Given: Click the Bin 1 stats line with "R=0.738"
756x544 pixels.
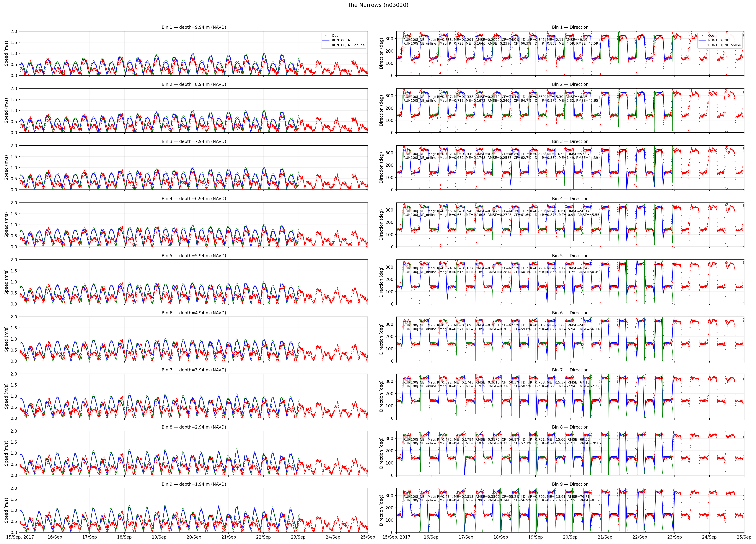Looking at the screenshot, I should click(495, 40).
